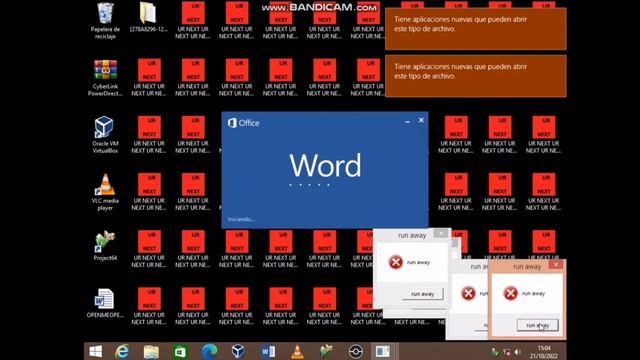The height and width of the screenshot is (360, 640).
Task: Select CyberLink PowerDirector desktop shortcut
Action: (x=105, y=78)
